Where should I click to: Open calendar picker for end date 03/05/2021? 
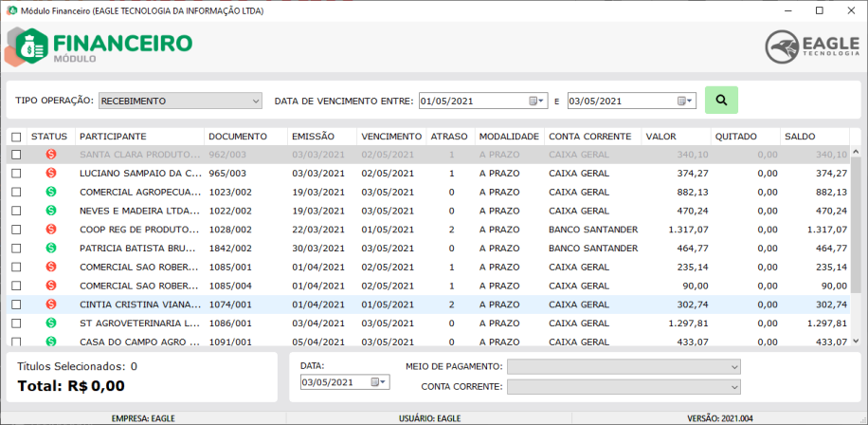[685, 101]
